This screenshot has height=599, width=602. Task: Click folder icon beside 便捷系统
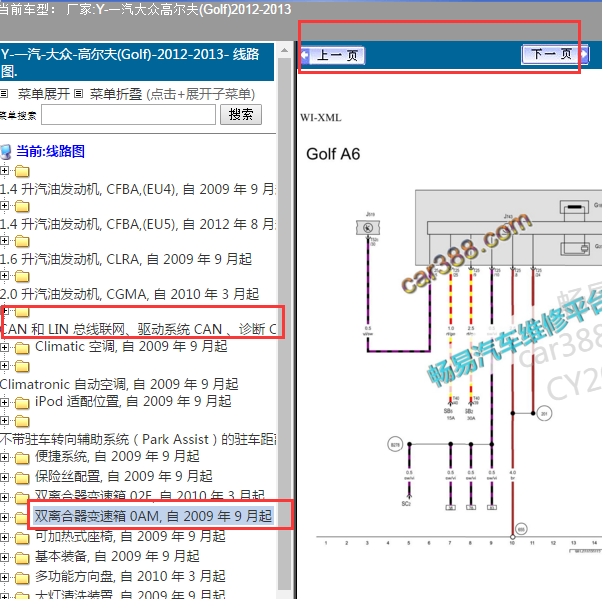pyautogui.click(x=22, y=458)
